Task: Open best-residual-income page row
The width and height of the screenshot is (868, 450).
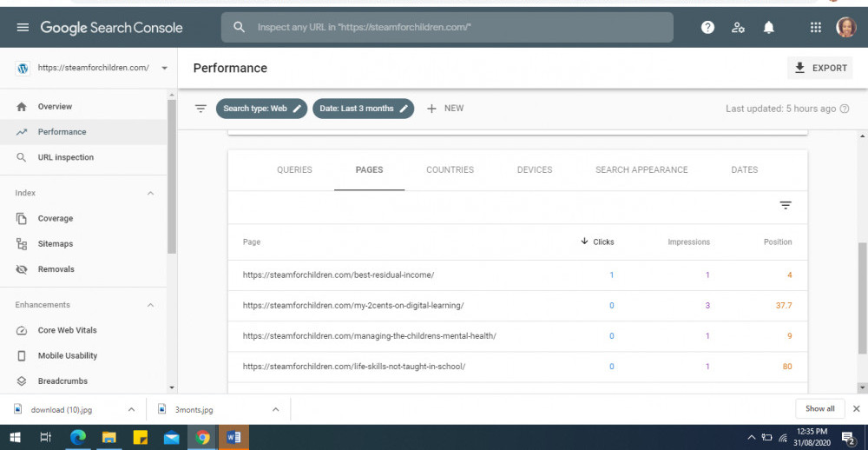Action: tap(517, 275)
